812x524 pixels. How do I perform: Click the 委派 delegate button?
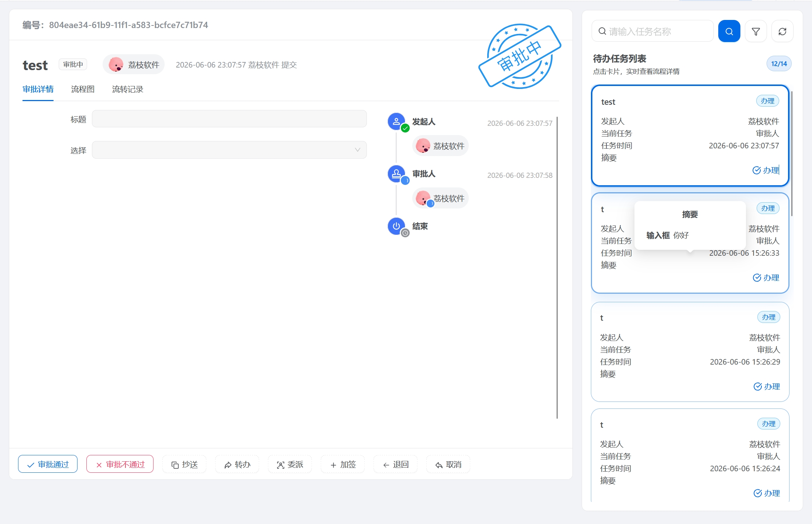[290, 464]
